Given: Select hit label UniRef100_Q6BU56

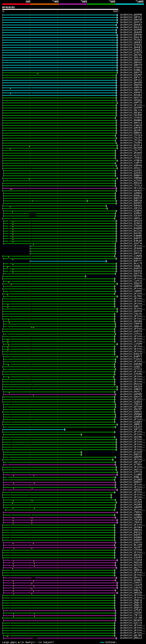Looking at the screenshot, I should click(131, 457).
